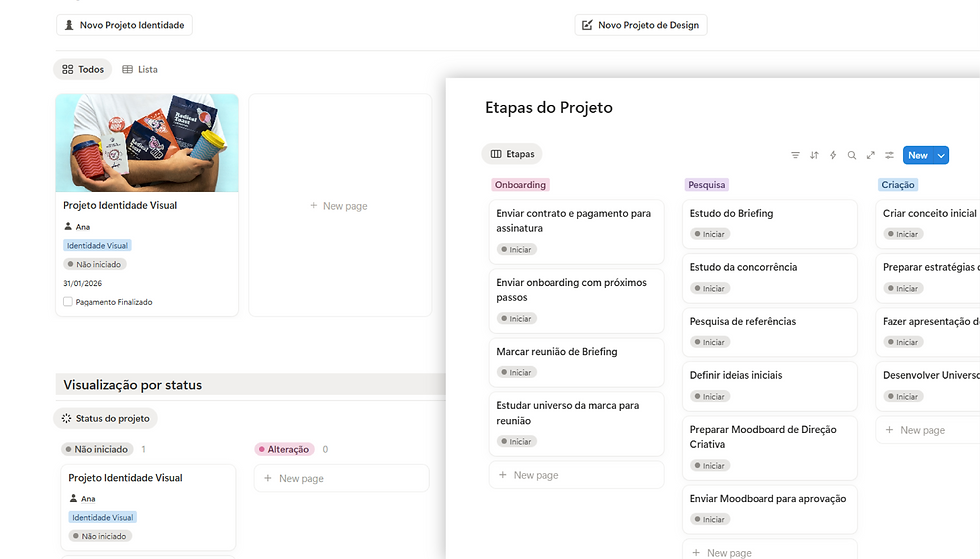Open Estudo do Briefing card

pyautogui.click(x=769, y=224)
